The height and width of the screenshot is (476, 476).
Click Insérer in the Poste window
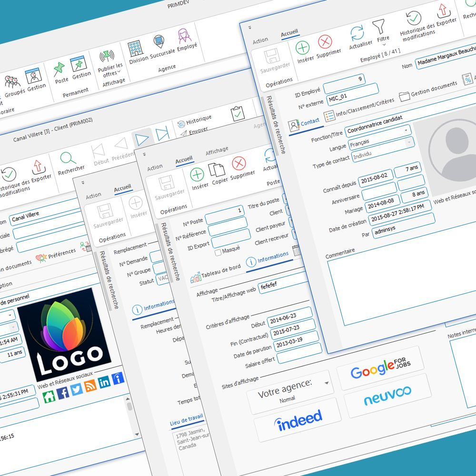coord(197,175)
